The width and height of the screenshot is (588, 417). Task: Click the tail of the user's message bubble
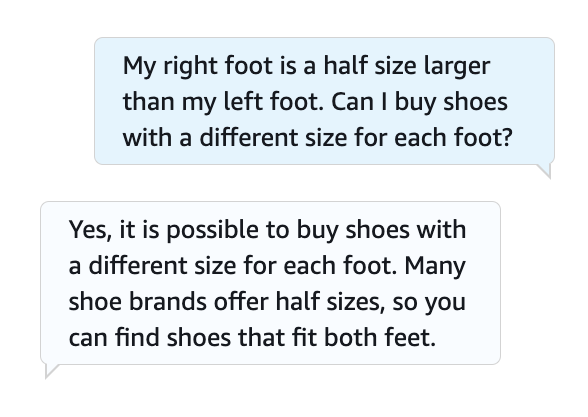coord(544,171)
